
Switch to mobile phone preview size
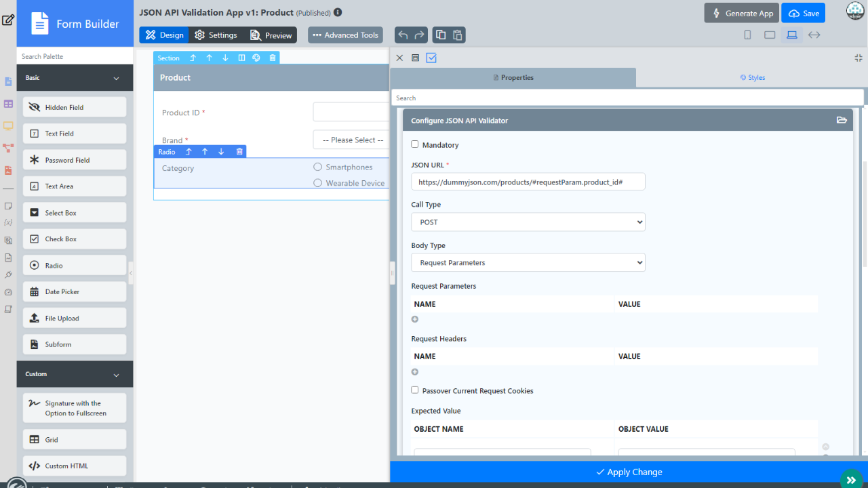(747, 35)
